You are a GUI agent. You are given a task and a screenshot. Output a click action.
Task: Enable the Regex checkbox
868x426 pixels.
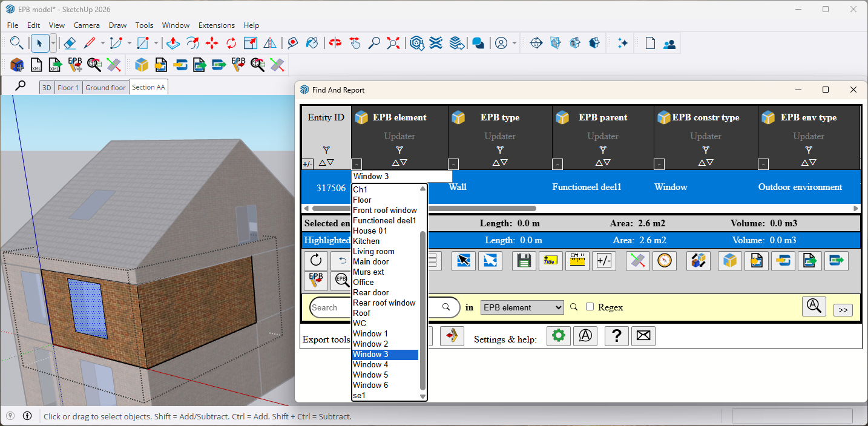pyautogui.click(x=590, y=307)
